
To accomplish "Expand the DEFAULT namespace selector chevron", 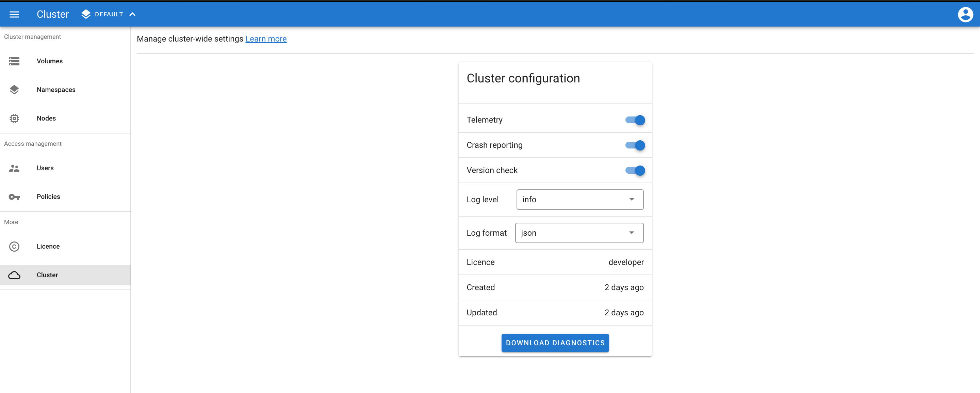I will pos(132,14).
